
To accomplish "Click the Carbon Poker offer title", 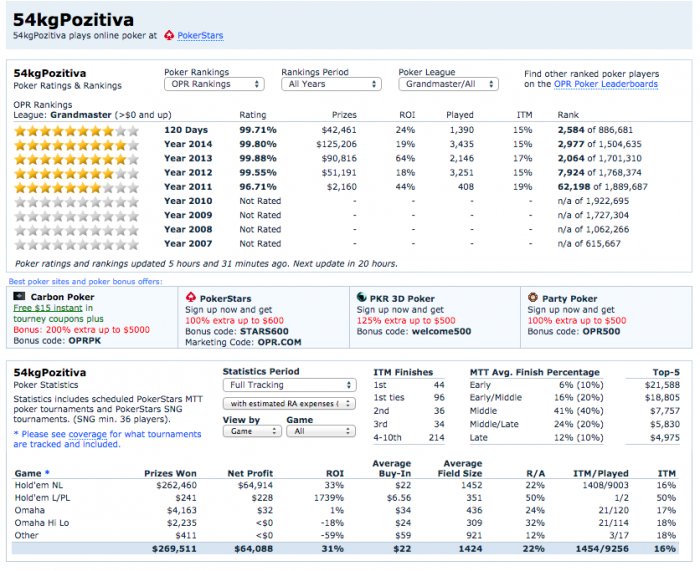I will [62, 297].
